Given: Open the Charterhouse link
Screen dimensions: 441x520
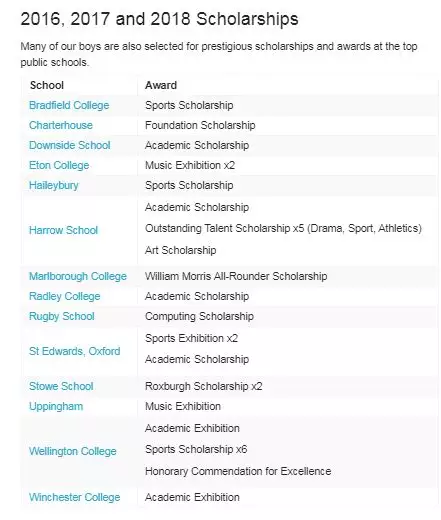Looking at the screenshot, I should [x=61, y=125].
